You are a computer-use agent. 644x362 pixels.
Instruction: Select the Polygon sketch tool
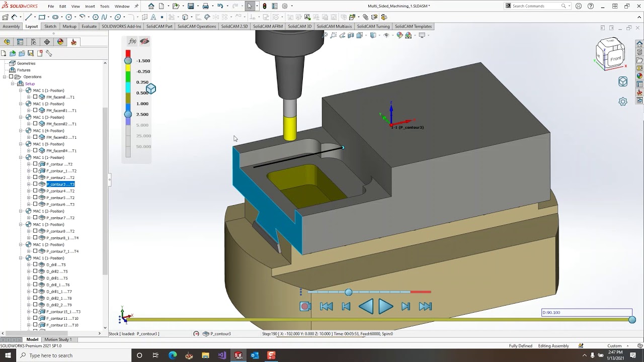click(95, 17)
